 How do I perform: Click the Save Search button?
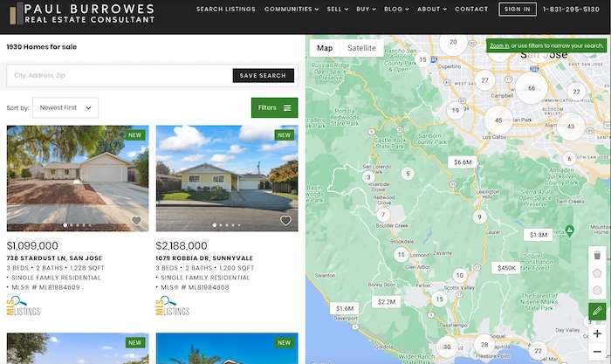click(x=263, y=76)
